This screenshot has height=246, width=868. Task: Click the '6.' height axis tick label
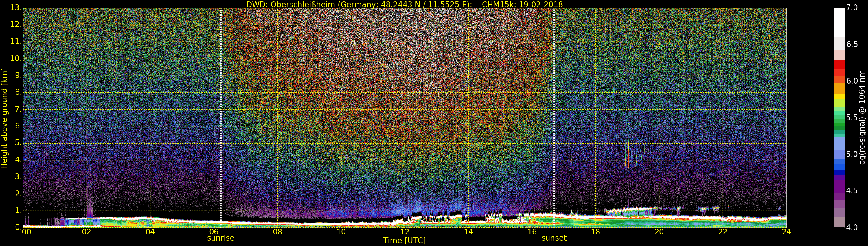tap(19, 126)
